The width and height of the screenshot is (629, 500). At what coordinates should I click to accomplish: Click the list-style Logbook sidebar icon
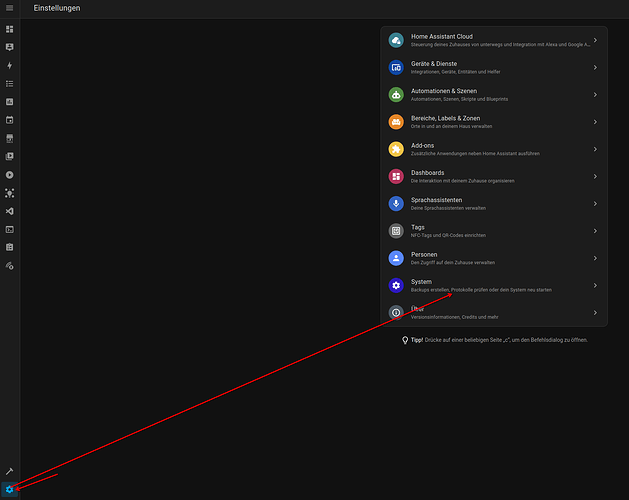click(10, 84)
